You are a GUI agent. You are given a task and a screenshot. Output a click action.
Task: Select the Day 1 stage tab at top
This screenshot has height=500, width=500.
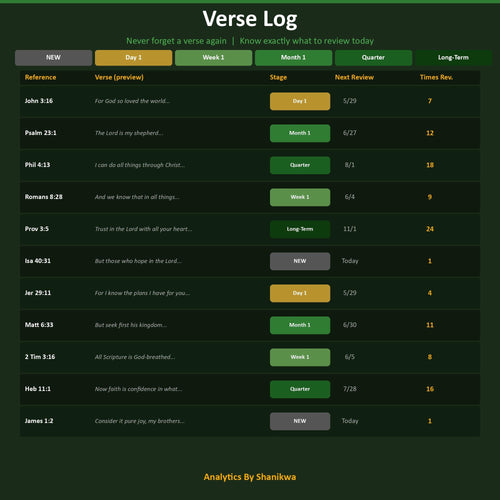pyautogui.click(x=133, y=58)
